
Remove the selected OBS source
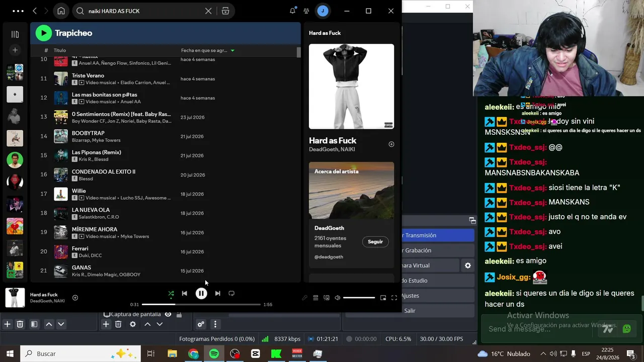coord(118,324)
